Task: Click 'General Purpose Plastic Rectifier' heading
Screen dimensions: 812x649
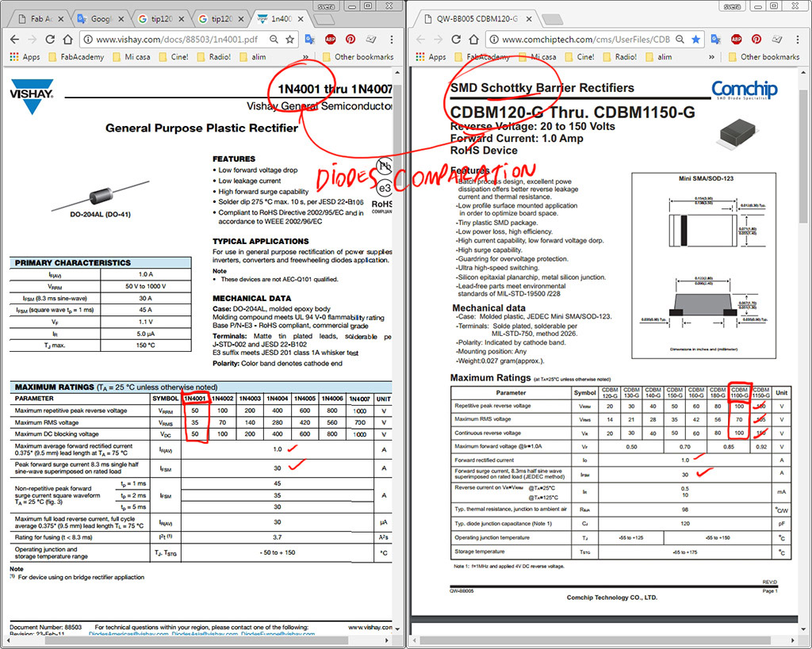Action: [201, 128]
